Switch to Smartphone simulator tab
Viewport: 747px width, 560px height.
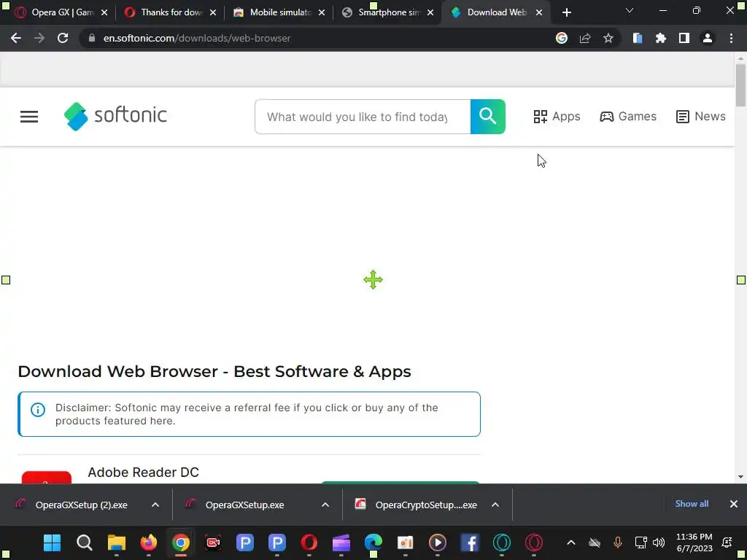[x=382, y=12]
